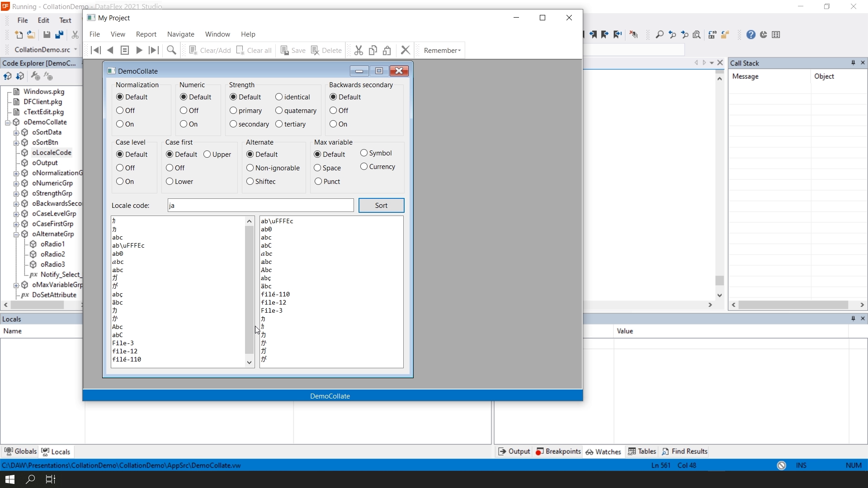Select the Normalization On radio button
Viewport: 868px width, 488px height.
click(120, 124)
